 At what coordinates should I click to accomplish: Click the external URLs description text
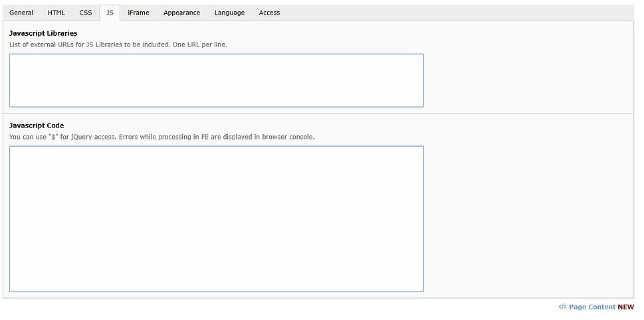[118, 44]
